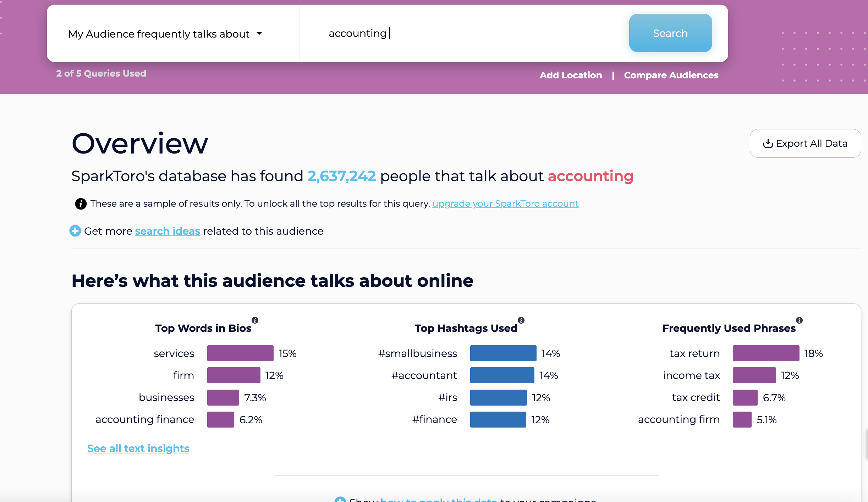Open the audience query type dropdown arrow
Image resolution: width=868 pixels, height=502 pixels.
(x=259, y=33)
